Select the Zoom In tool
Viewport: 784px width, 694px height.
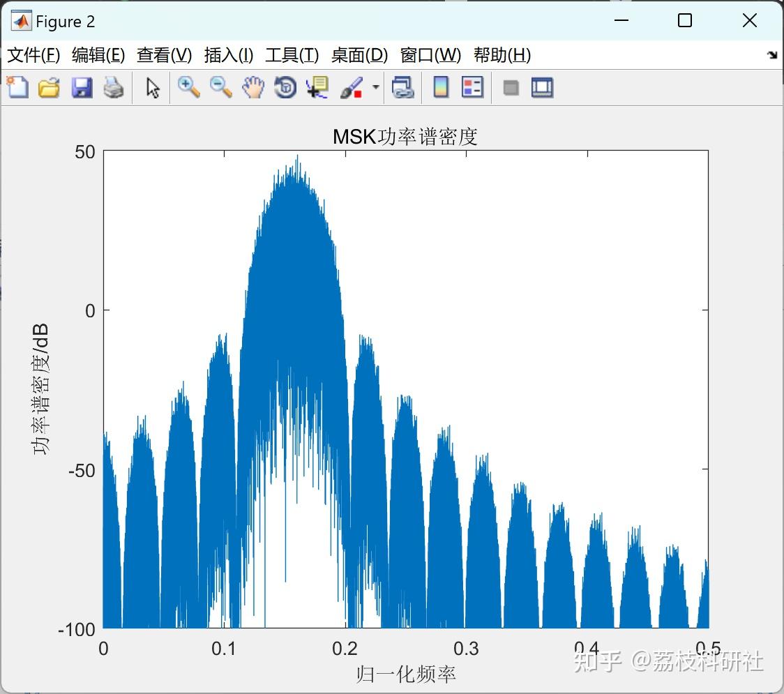pyautogui.click(x=188, y=88)
